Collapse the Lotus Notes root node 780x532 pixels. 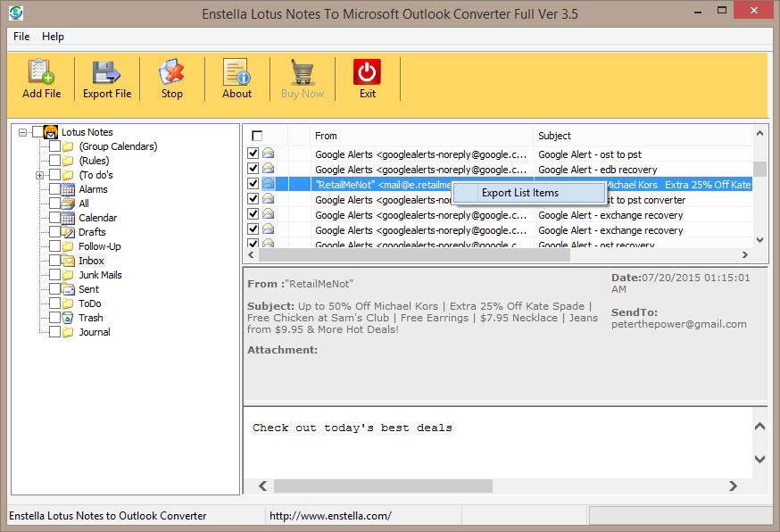22,132
